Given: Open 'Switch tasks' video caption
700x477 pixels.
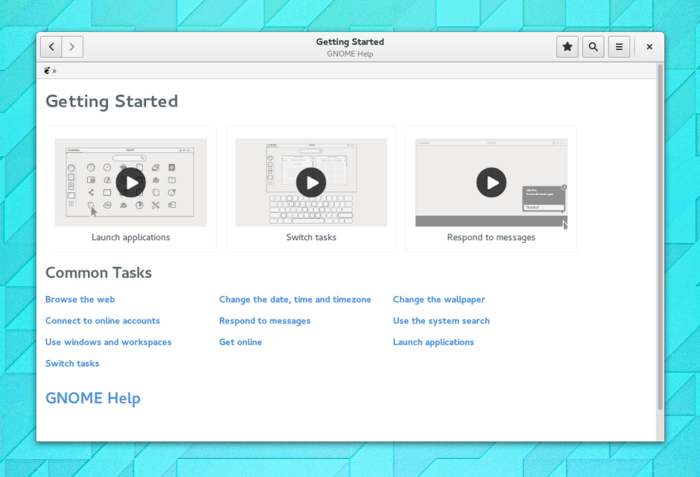Looking at the screenshot, I should point(311,237).
